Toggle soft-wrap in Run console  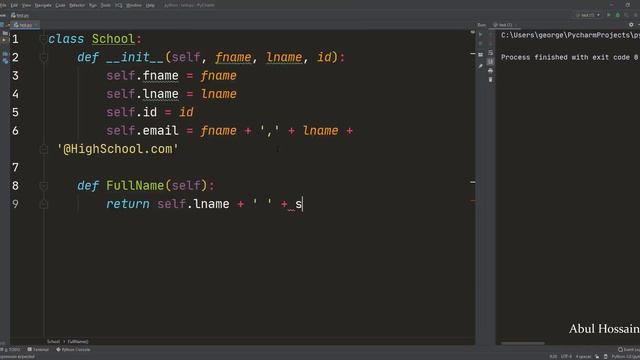pyautogui.click(x=490, y=53)
